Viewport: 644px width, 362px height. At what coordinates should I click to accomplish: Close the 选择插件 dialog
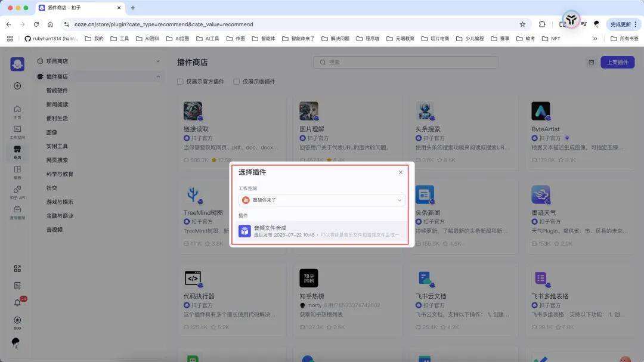point(401,172)
